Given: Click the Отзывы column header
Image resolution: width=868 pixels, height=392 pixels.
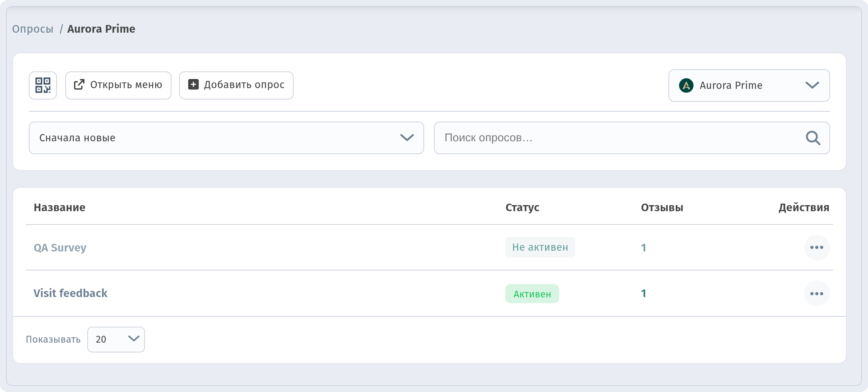Looking at the screenshot, I should (662, 207).
